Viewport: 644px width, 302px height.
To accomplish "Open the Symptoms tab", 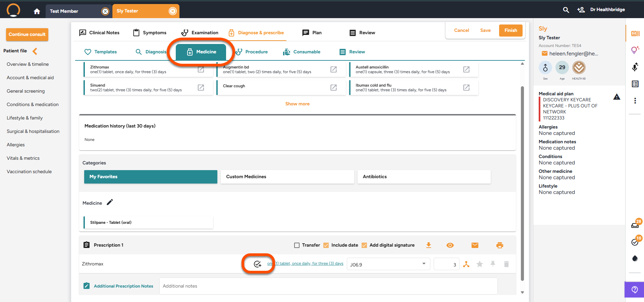I will [150, 33].
